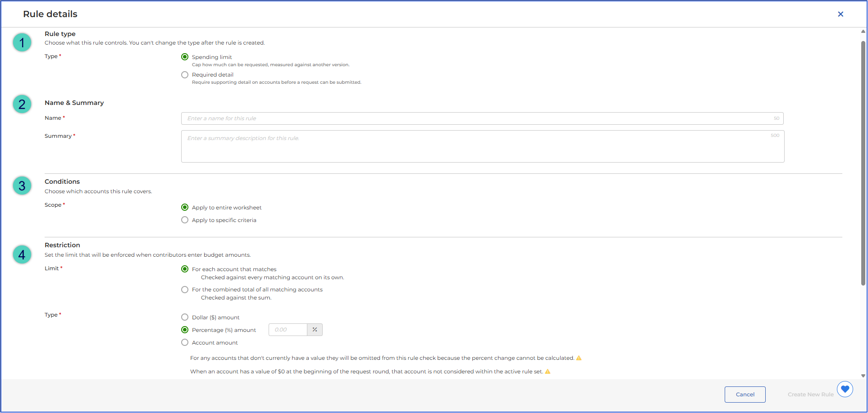Click 'Require supporting detail on accounts' description

coord(277,82)
